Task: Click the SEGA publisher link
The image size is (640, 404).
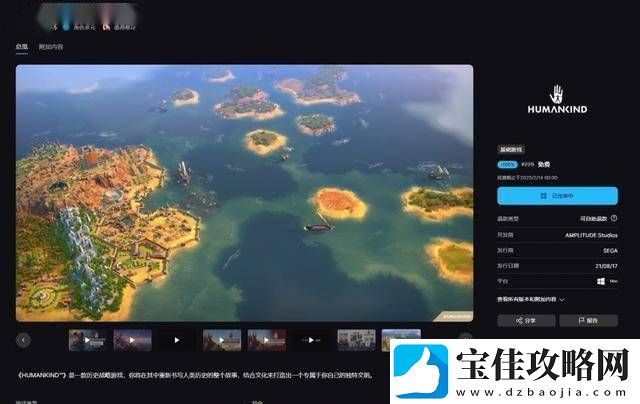Action: [610, 251]
